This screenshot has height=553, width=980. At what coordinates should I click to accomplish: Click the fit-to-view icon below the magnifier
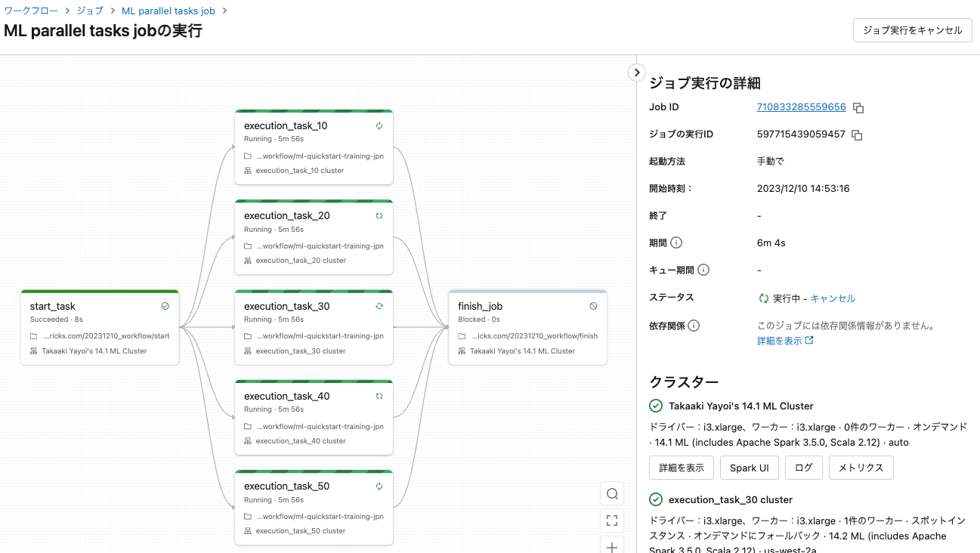(x=612, y=520)
